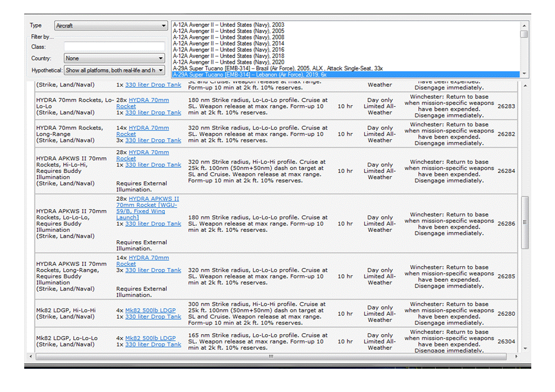This screenshot has height=392, width=555.
Task: Click loadout table scroll up arrow
Action: tap(525, 86)
